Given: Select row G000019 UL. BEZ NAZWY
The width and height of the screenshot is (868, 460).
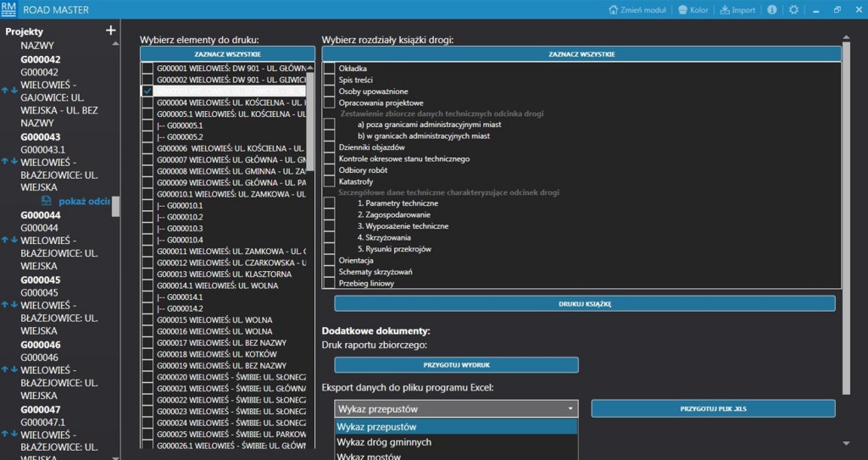Looking at the screenshot, I should 221,365.
